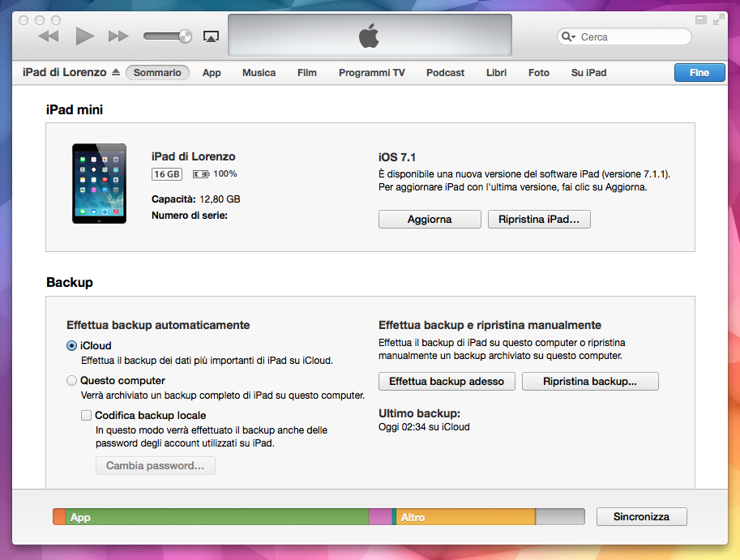Click the iPad mini device thumbnail
Image resolution: width=740 pixels, height=560 pixels.
[x=99, y=183]
